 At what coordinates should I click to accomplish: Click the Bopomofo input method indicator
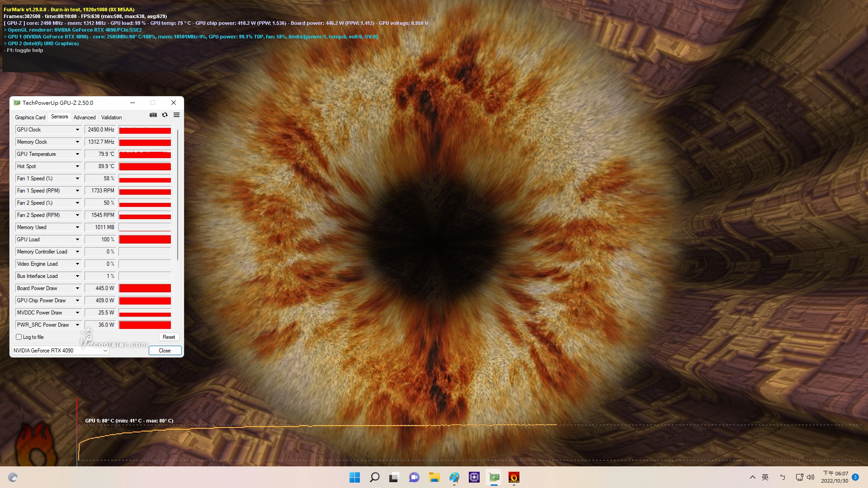[782, 477]
